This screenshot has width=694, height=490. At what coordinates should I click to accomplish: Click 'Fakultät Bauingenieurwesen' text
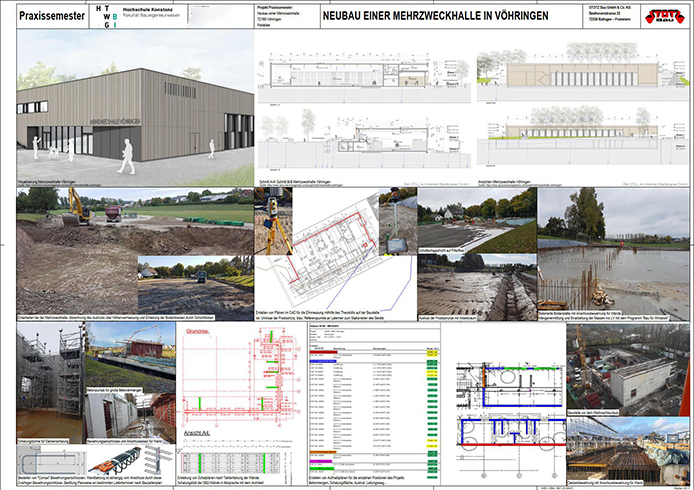tap(150, 15)
